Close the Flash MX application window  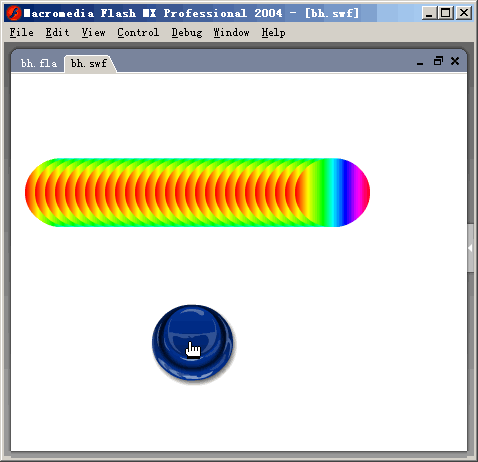click(464, 13)
